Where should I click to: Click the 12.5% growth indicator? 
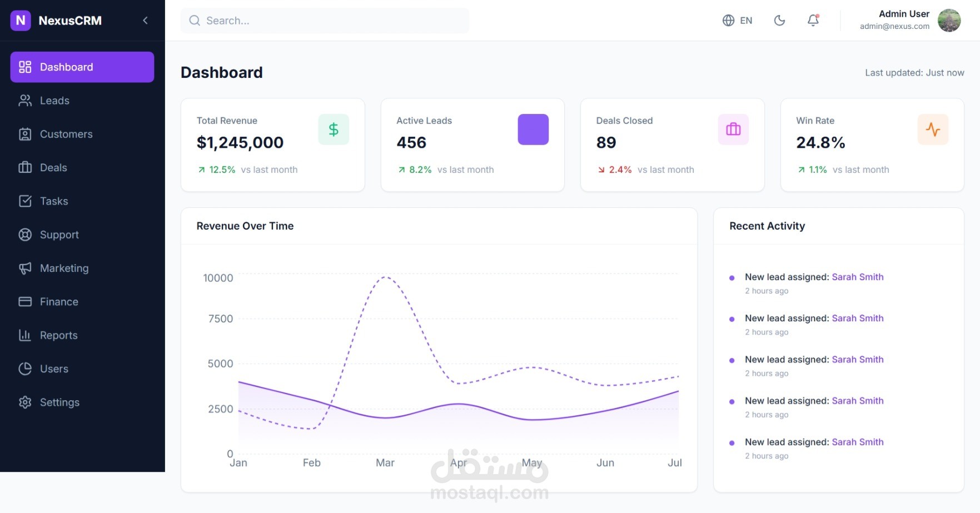pos(217,170)
